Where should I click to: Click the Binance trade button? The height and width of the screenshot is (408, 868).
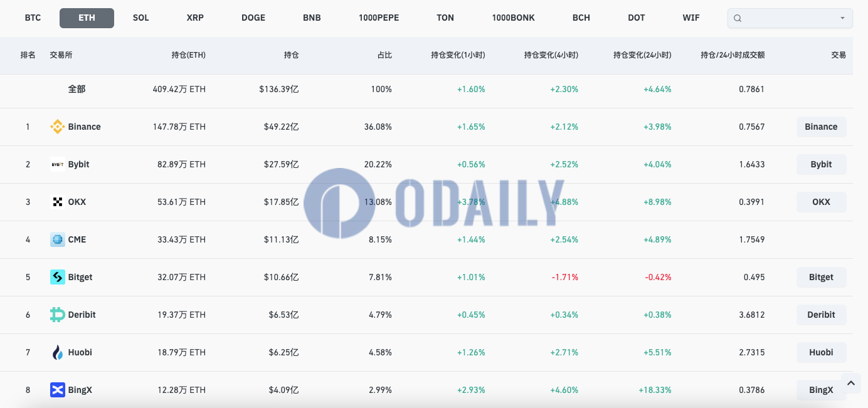click(821, 127)
